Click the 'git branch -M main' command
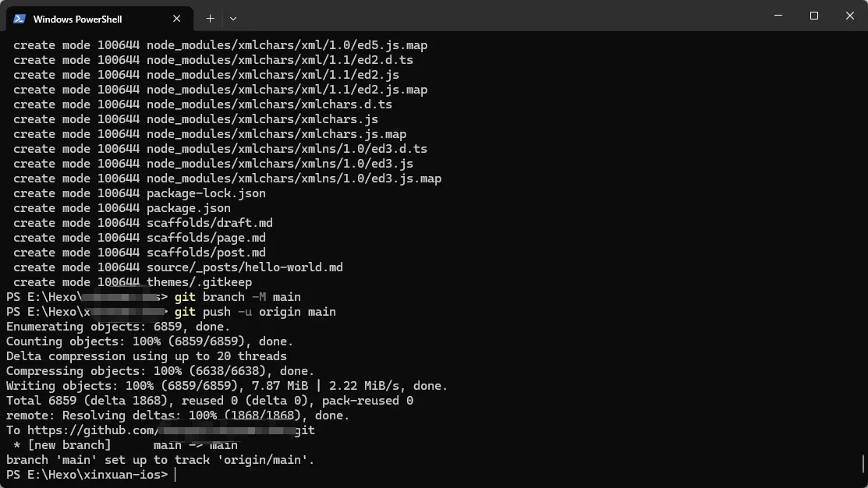Image resolution: width=868 pixels, height=488 pixels. pos(237,297)
